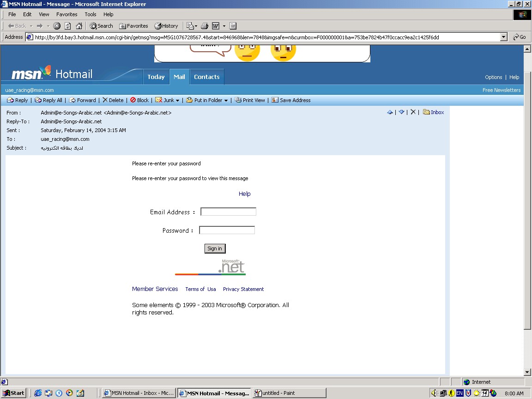Image resolution: width=532 pixels, height=399 pixels.
Task: Open the Hotmail Help link in the header
Action: [x=514, y=77]
